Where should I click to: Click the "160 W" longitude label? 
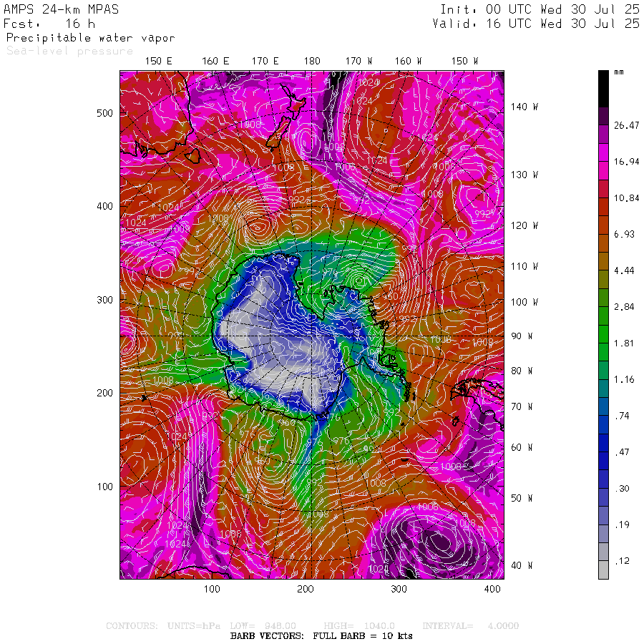pos(409,62)
